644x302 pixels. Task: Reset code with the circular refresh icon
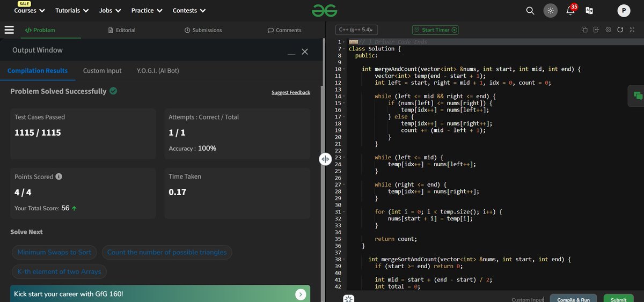pyautogui.click(x=620, y=30)
